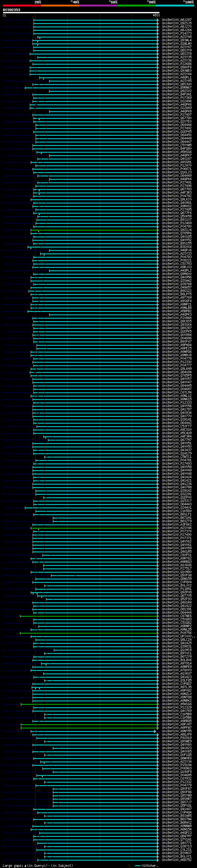Select label UniRef100_B9T0C1
Screen dimensions: 197x868
tap(177, 653)
